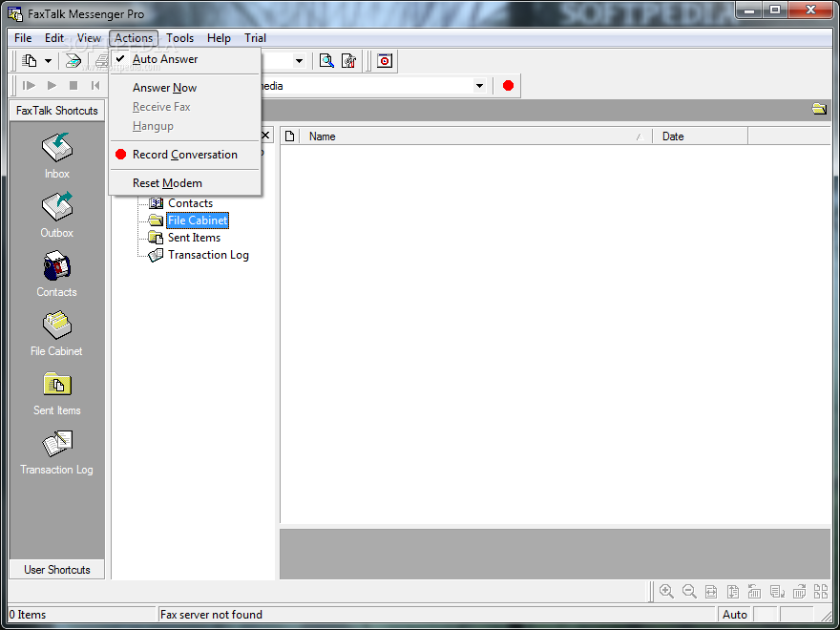Open the Tools menu
Screen dimensions: 840x630
click(x=180, y=38)
